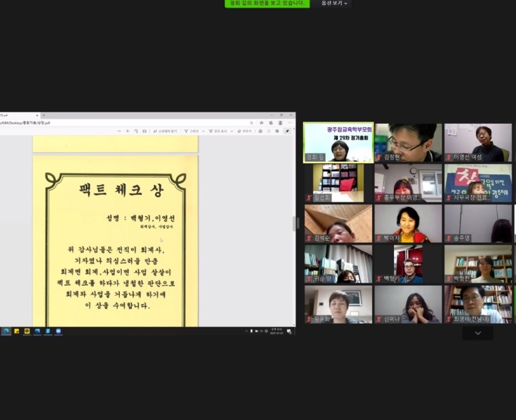516x420 pixels.
Task: Open a new browser tab
Action: coord(44,115)
